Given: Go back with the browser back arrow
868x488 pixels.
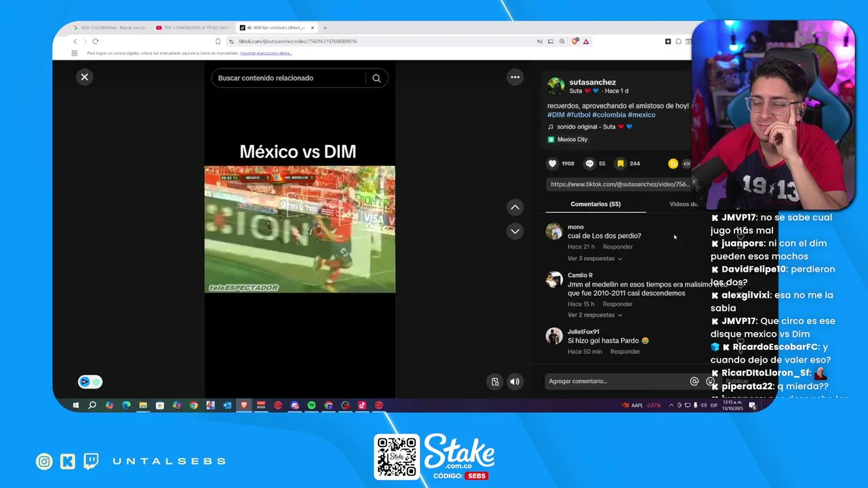Looking at the screenshot, I should click(x=75, y=41).
